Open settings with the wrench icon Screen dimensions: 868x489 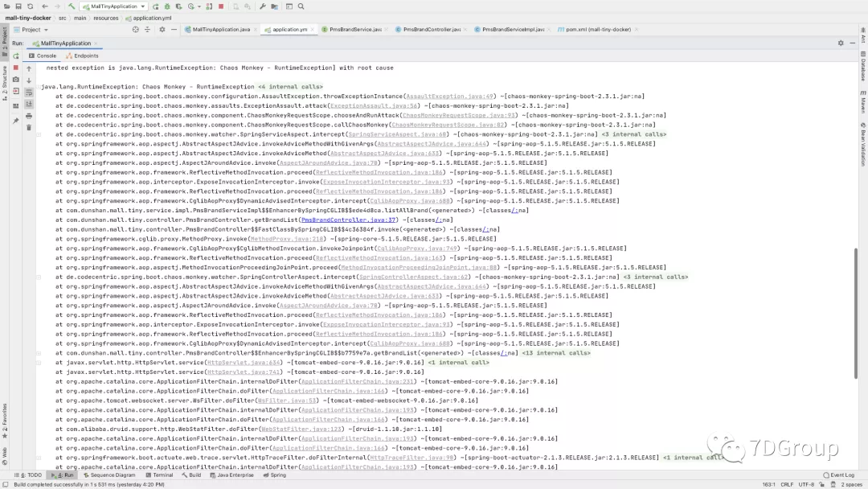(263, 6)
